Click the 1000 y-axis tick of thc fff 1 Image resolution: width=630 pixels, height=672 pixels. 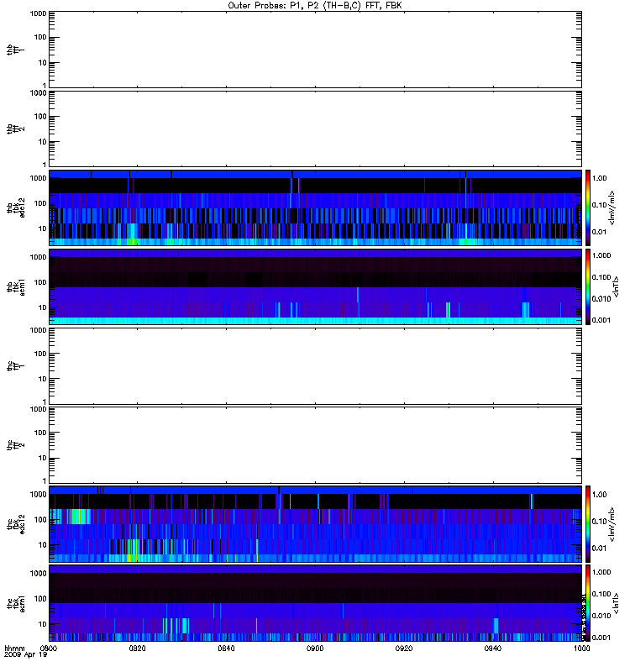(38, 330)
